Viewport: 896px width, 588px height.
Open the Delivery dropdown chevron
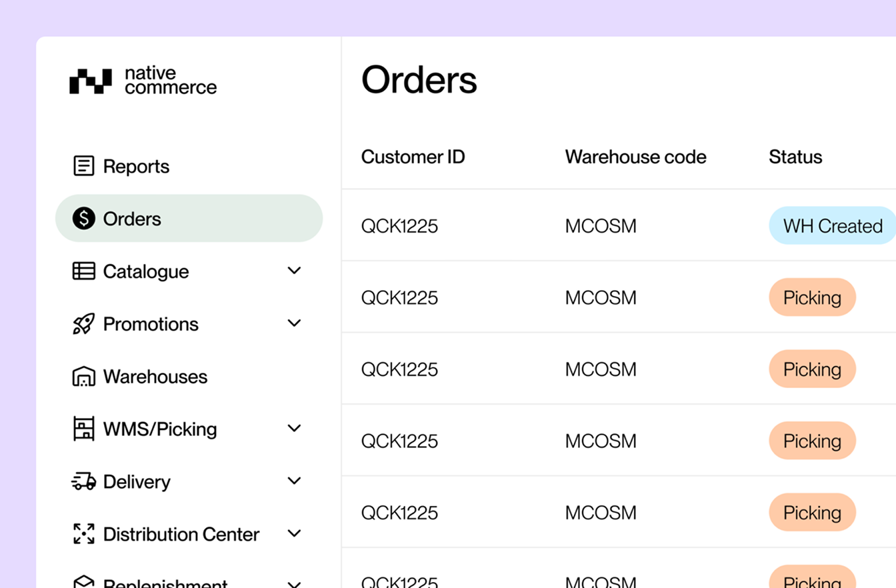[293, 480]
